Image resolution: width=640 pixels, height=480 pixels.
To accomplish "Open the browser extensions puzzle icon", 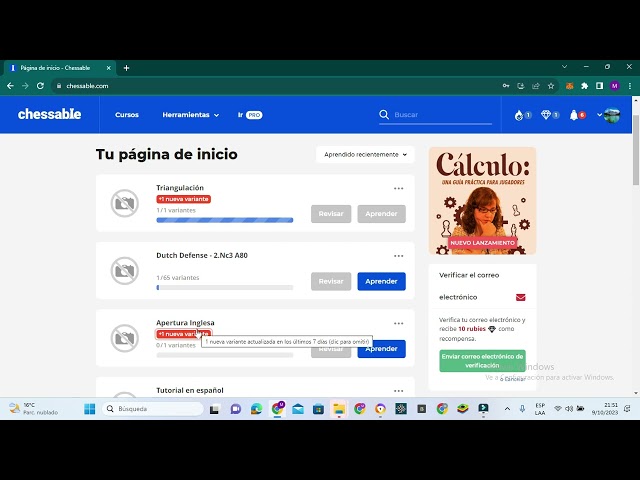I will 584,86.
